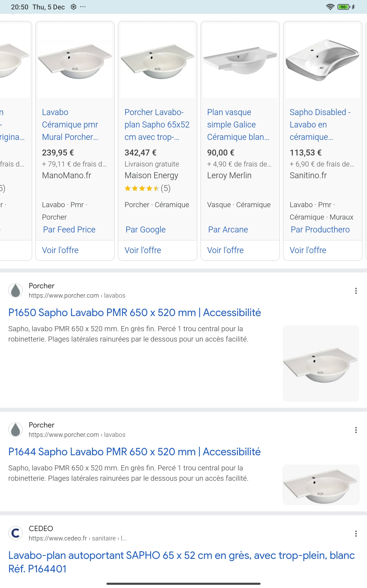Open three-dot menu for CEDEO result
The image size is (367, 588).
356,534
